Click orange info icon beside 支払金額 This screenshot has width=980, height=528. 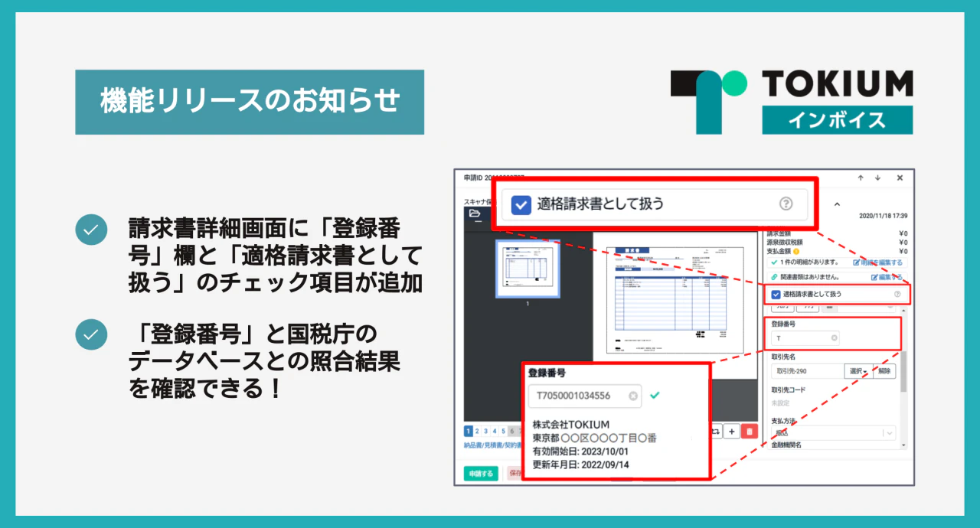(x=796, y=251)
